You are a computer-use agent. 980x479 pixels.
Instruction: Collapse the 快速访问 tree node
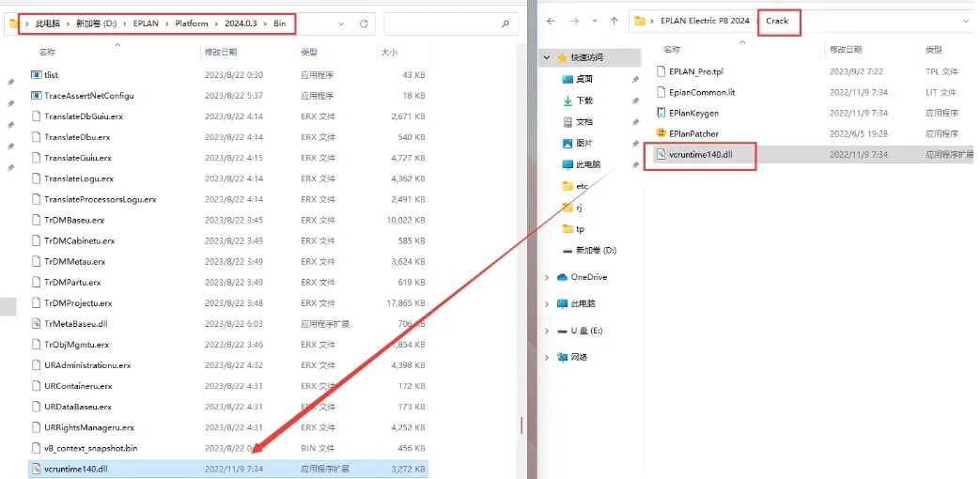547,57
